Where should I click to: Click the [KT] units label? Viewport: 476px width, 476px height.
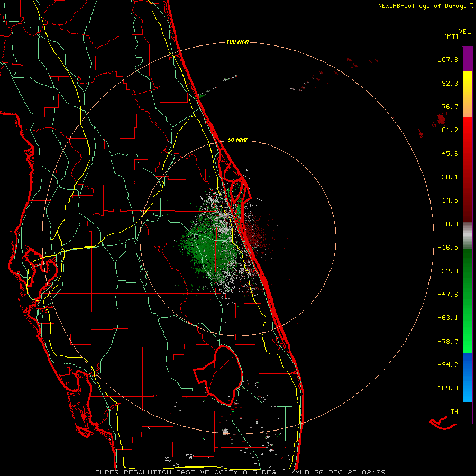(452, 36)
